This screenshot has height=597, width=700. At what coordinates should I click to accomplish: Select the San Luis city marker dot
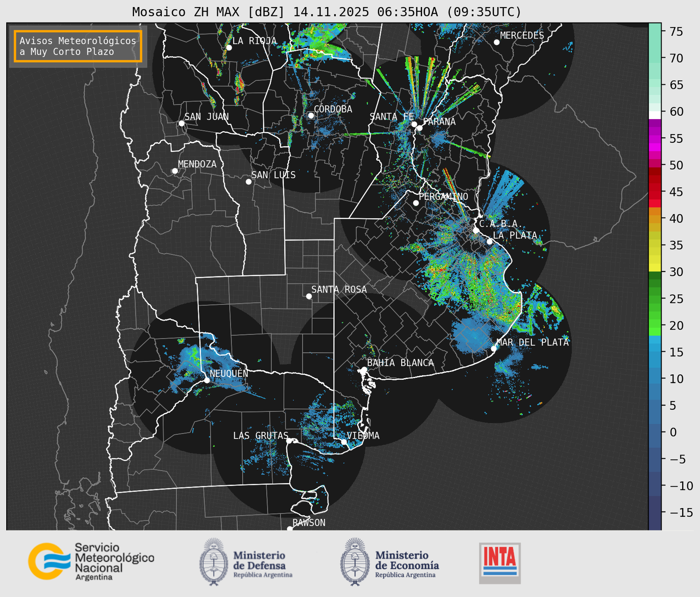249,182
